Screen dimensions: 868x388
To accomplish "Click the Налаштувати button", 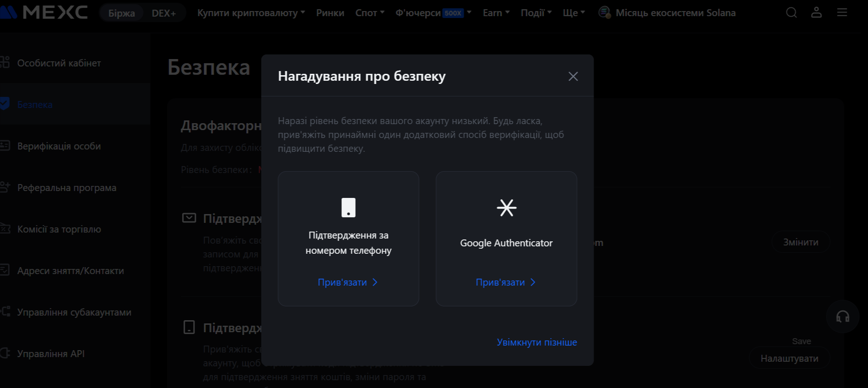I will (789, 358).
